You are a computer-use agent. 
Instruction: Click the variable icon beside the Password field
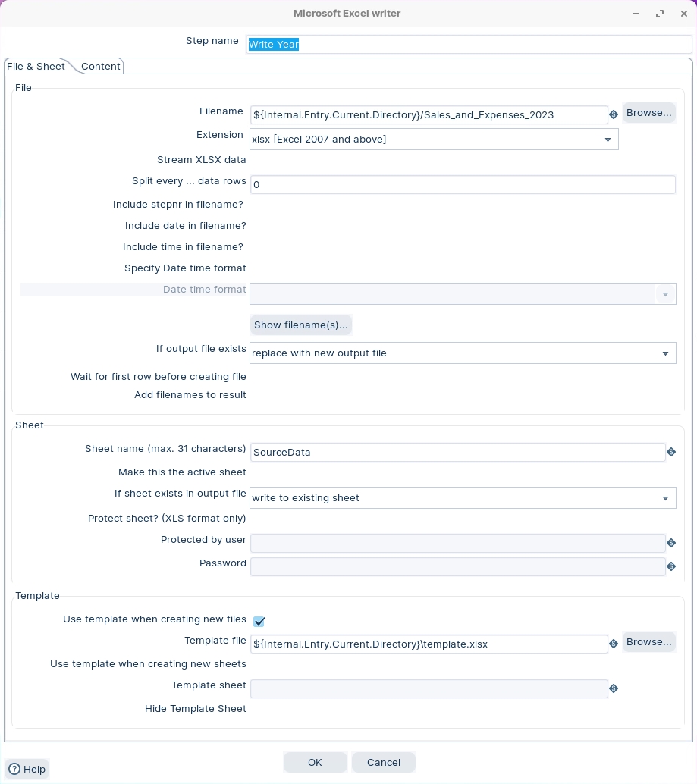[x=671, y=566]
